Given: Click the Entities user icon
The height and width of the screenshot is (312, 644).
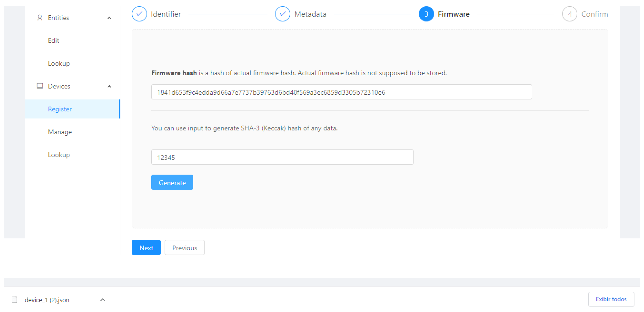Looking at the screenshot, I should [40, 18].
